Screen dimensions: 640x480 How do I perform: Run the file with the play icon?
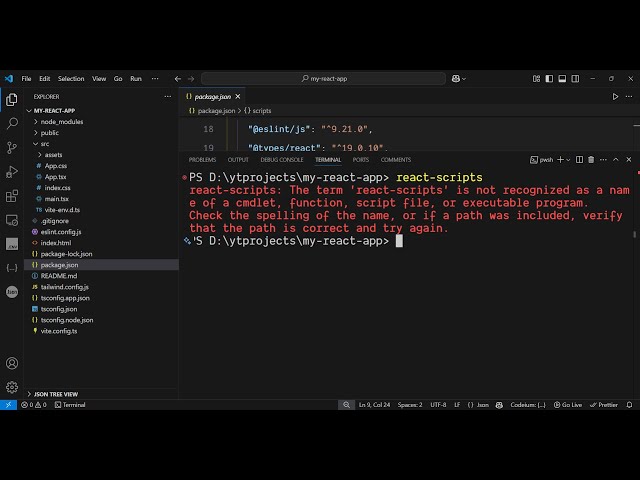[615, 97]
